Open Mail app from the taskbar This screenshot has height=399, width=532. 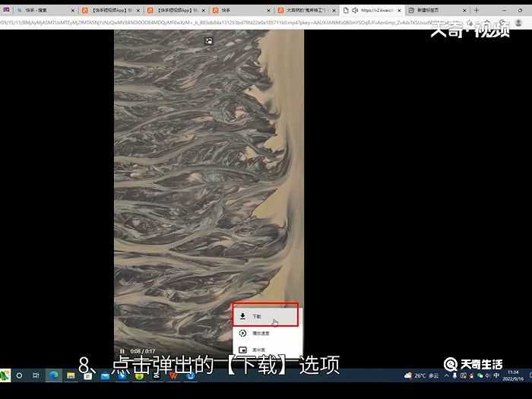(105, 375)
